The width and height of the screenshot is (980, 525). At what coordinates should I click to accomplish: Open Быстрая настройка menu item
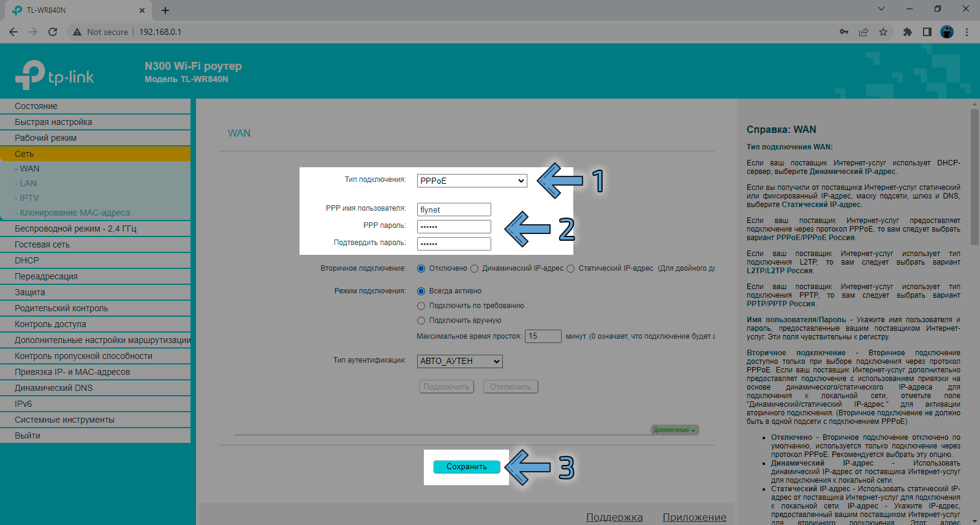point(95,122)
